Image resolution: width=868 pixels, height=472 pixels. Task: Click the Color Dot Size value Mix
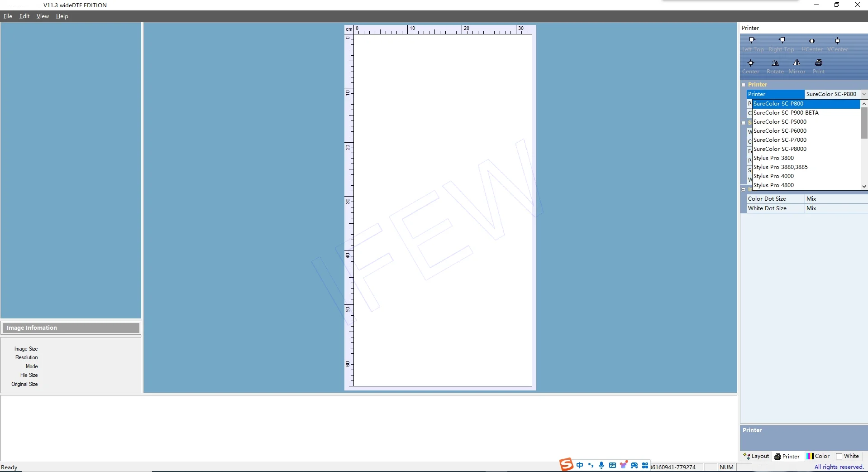click(x=836, y=199)
